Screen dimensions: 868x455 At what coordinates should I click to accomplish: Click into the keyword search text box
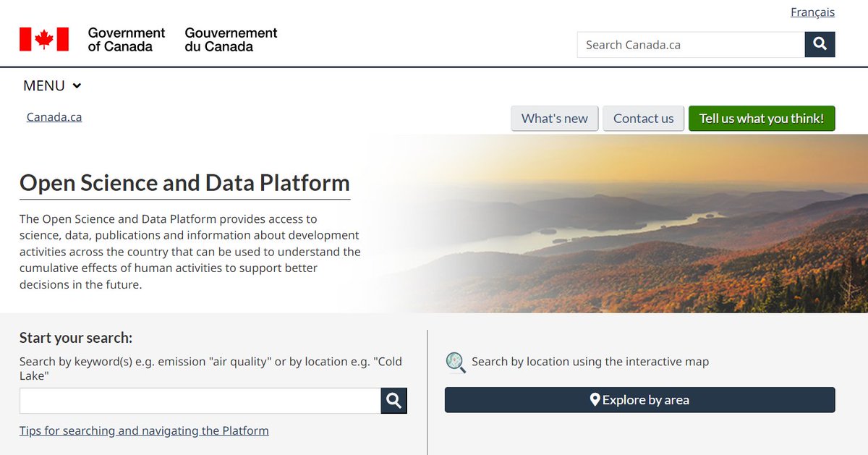[200, 401]
